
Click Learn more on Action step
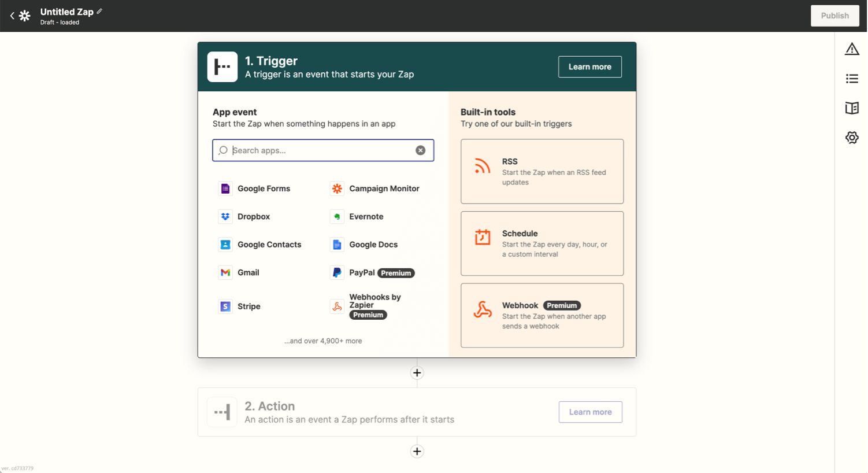point(591,412)
